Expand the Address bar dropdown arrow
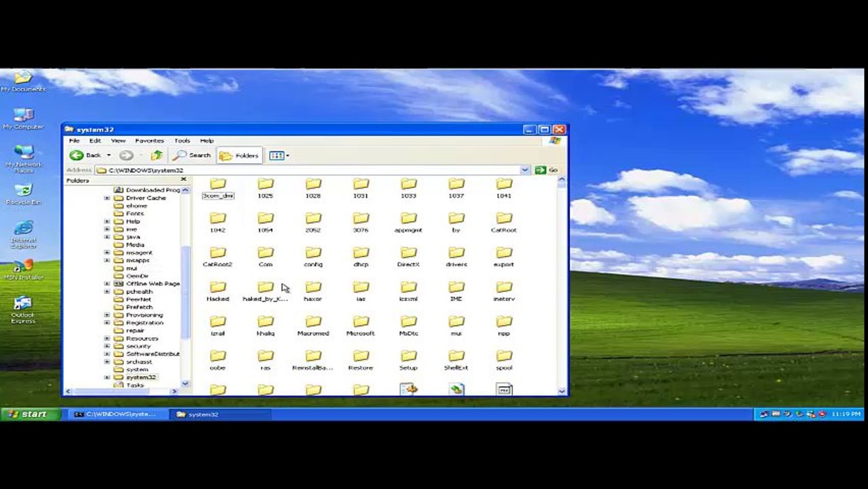 click(x=524, y=170)
